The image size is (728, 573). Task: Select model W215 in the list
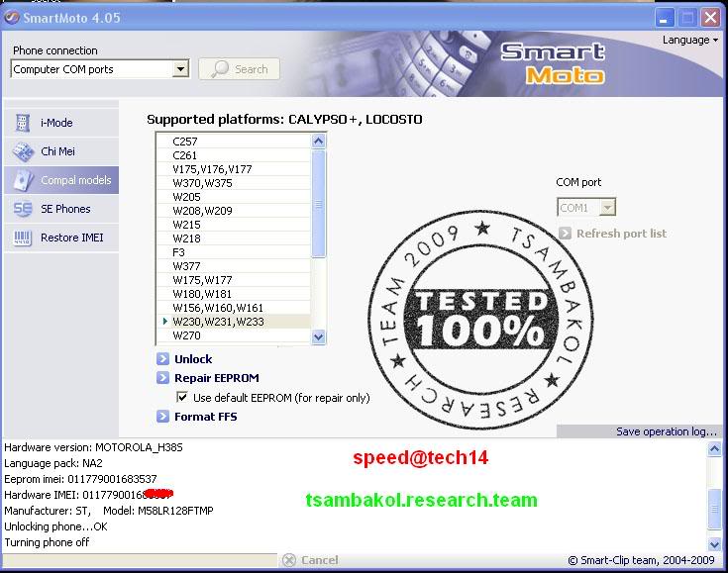pos(234,225)
